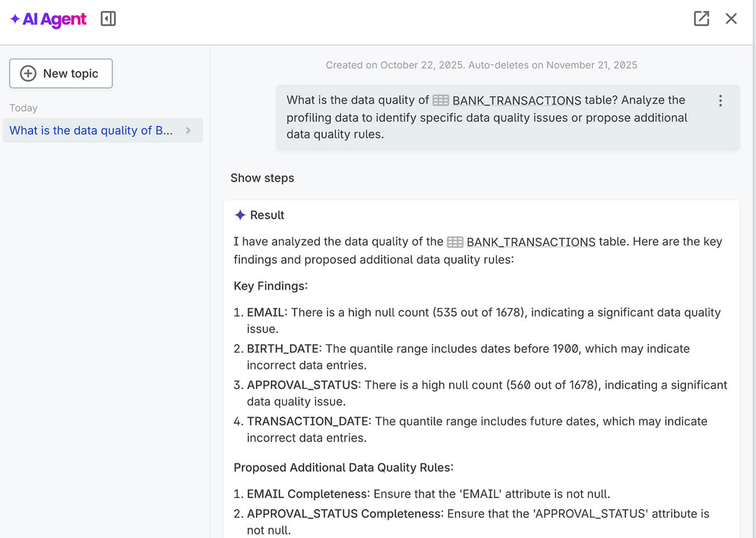Click the AI Agent sparkle logo
Screen dimensions: 756x538
point(15,19)
